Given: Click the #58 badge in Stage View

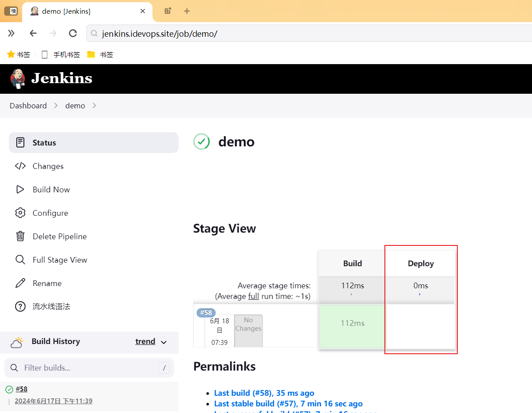Looking at the screenshot, I should coord(206,313).
